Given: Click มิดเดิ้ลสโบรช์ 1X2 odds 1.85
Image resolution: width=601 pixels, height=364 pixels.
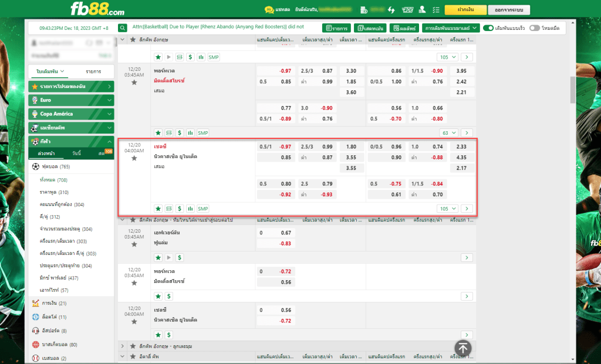Looking at the screenshot, I should (x=351, y=81).
